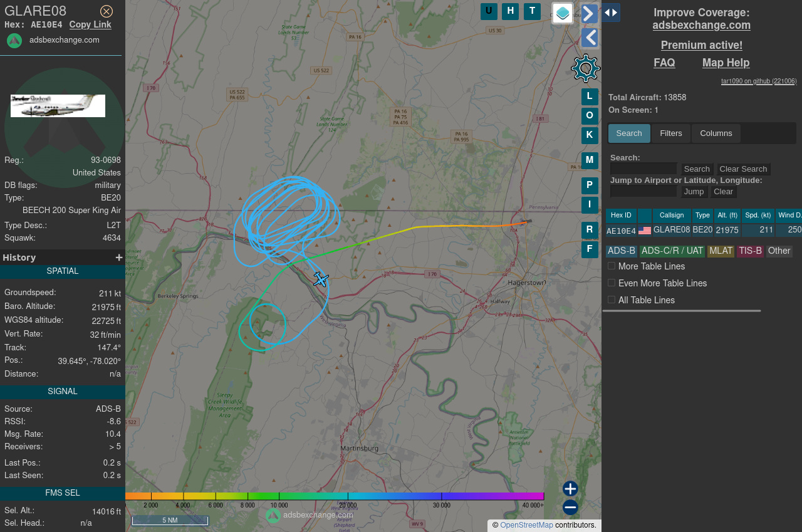This screenshot has width=802, height=532.
Task: Click the F follow button
Action: tap(590, 249)
